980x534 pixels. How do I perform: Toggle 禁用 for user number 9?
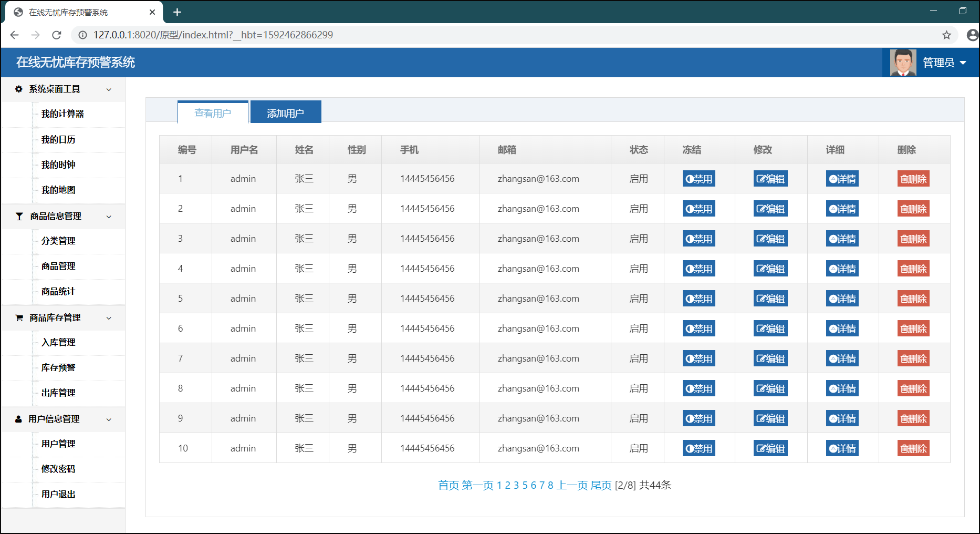pos(699,418)
